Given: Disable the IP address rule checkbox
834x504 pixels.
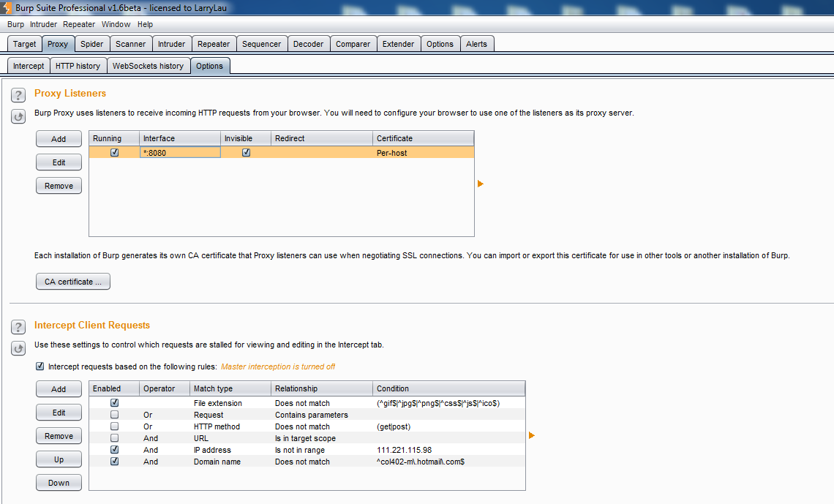Looking at the screenshot, I should tap(114, 450).
